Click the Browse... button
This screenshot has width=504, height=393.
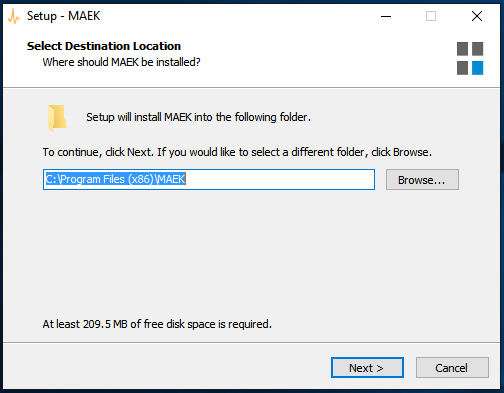pos(422,180)
